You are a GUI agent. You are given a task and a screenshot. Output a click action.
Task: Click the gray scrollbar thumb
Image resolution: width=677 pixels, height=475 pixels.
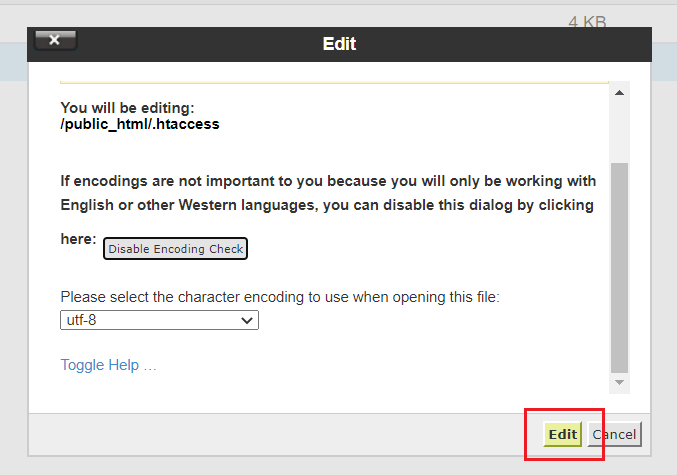point(619,265)
